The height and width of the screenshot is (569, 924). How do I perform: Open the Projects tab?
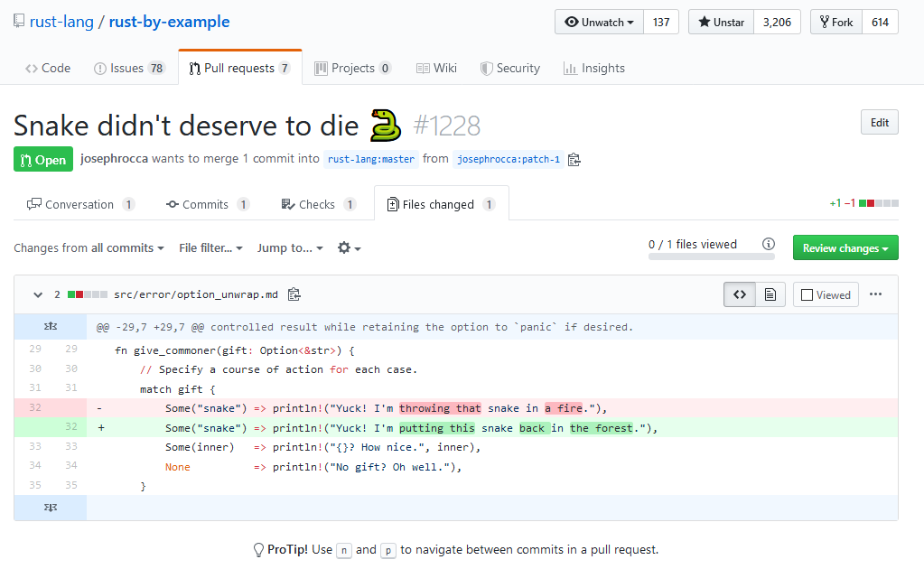pyautogui.click(x=352, y=69)
